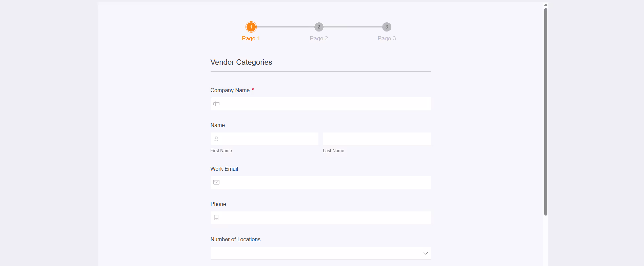This screenshot has height=266, width=644.
Task: Select the Page 1 label
Action: (x=251, y=38)
